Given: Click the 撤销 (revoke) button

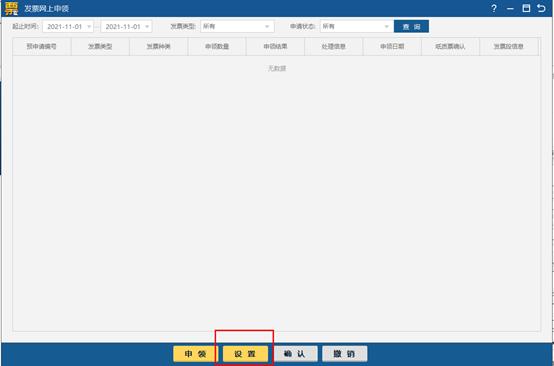Looking at the screenshot, I should coord(344,354).
